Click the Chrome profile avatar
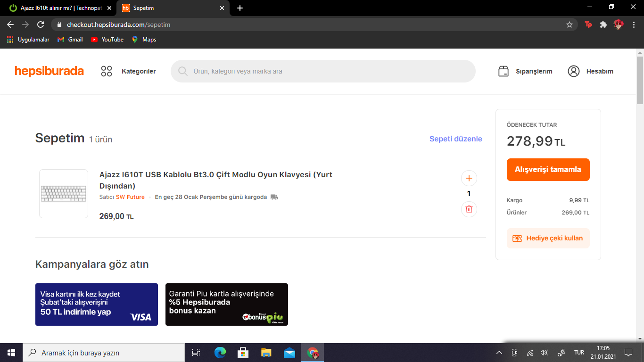 [618, 25]
